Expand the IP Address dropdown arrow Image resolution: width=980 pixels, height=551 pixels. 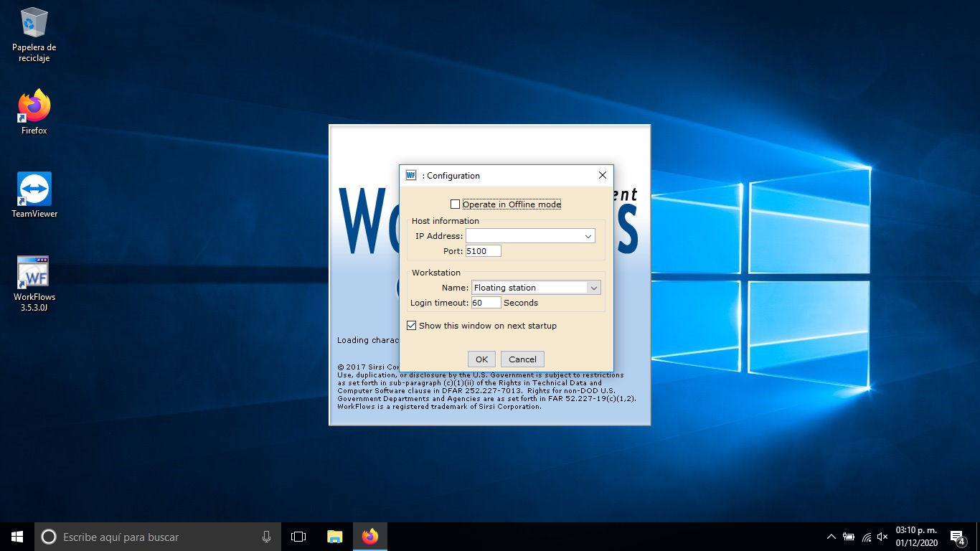coord(588,236)
